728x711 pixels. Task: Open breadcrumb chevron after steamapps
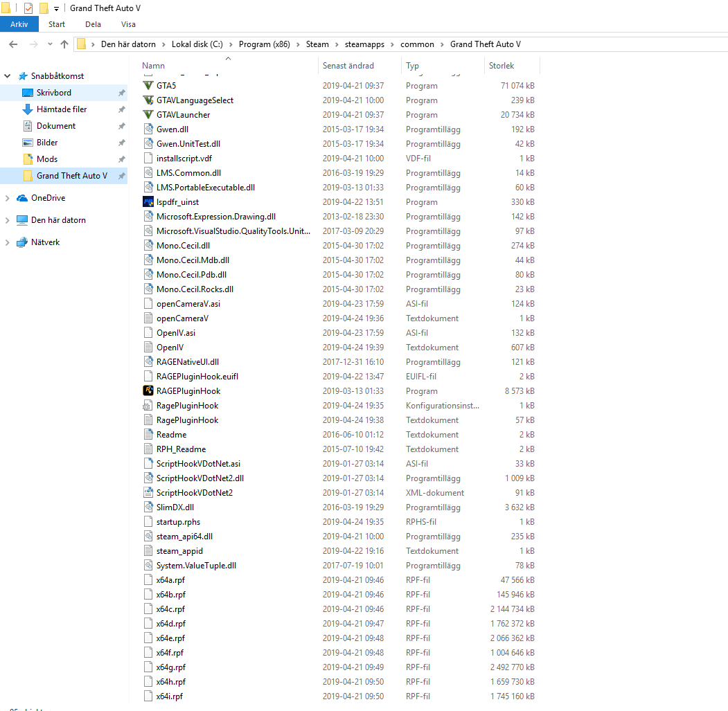point(392,44)
